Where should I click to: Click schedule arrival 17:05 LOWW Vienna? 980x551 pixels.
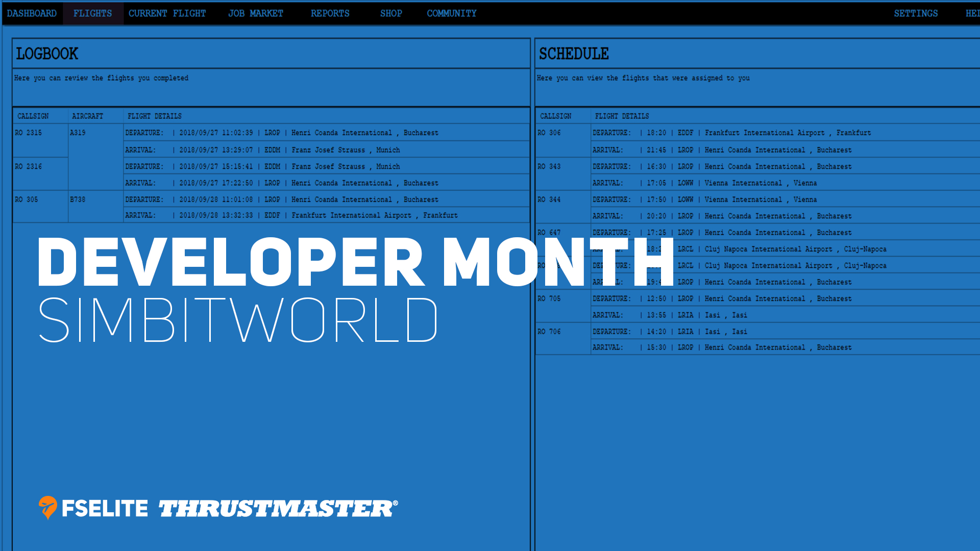[786, 183]
